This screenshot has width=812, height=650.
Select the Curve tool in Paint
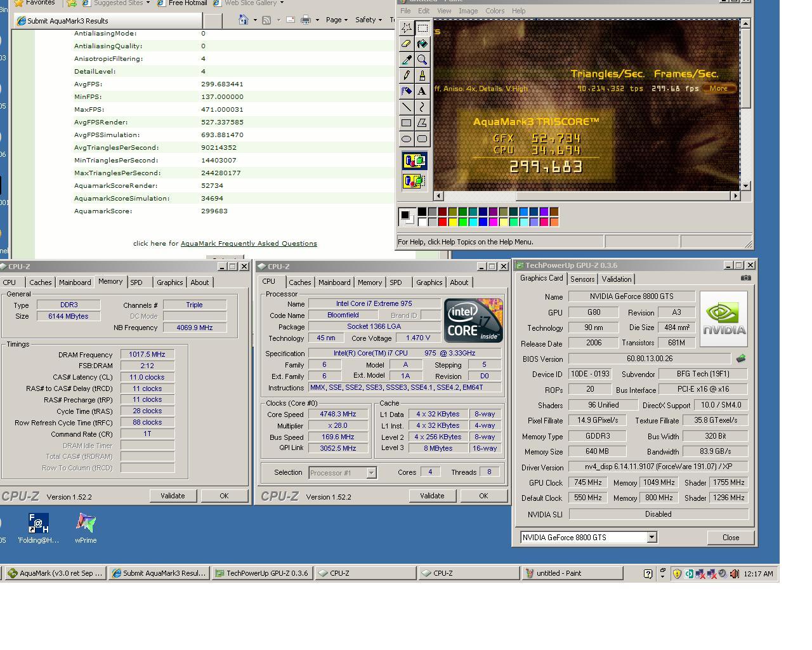[x=422, y=107]
